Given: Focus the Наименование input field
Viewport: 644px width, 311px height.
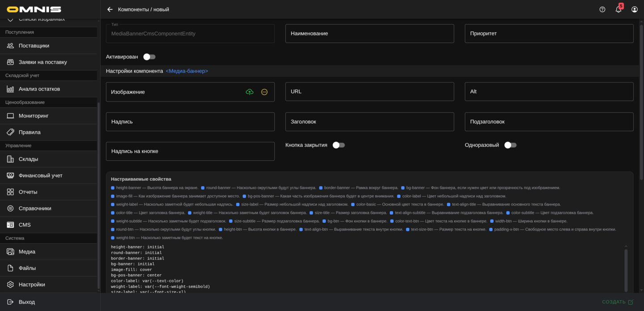Looking at the screenshot, I should (x=369, y=34).
